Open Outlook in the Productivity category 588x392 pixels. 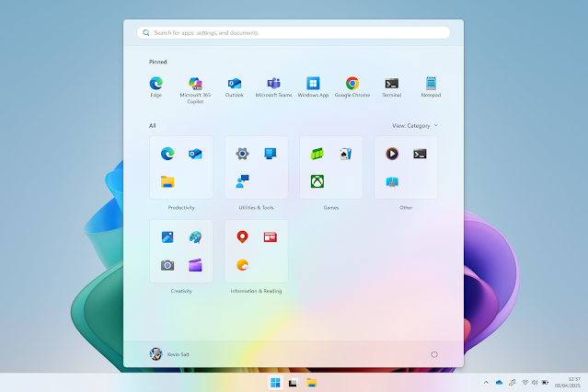point(195,154)
